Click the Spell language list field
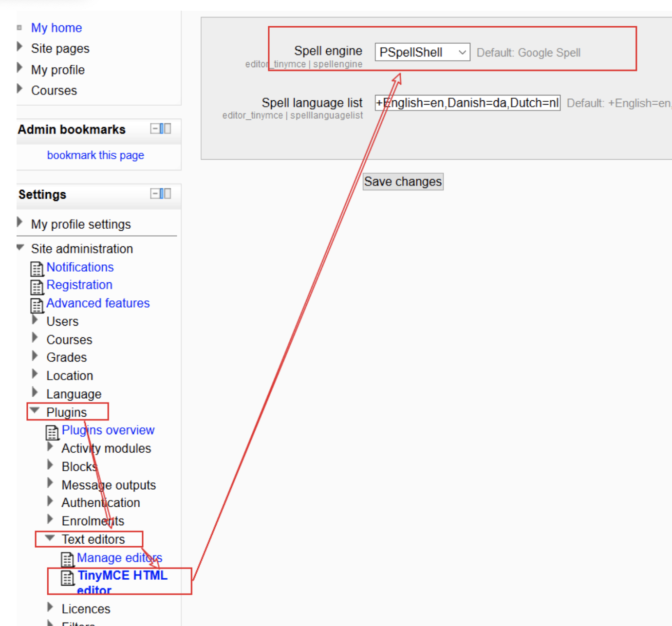The width and height of the screenshot is (672, 626). [x=467, y=103]
